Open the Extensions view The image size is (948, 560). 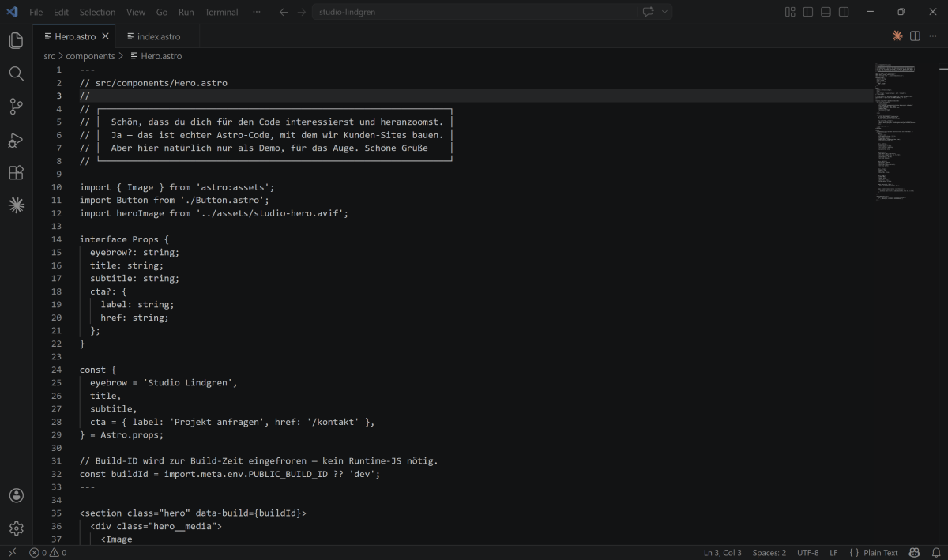tap(16, 172)
